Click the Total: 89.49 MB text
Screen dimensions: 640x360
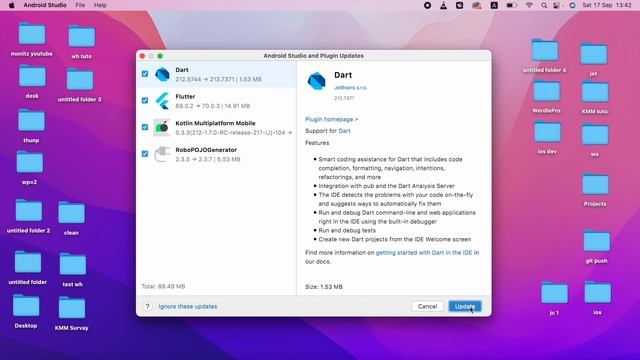click(163, 286)
